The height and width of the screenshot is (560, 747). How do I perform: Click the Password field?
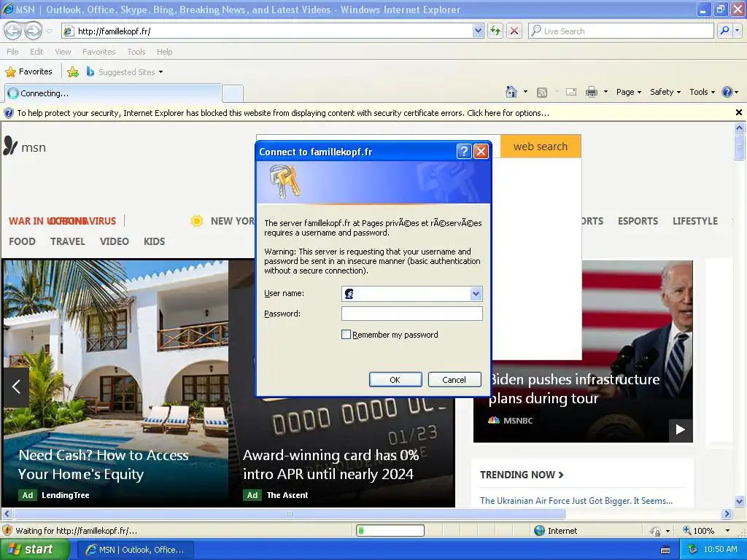pos(411,314)
